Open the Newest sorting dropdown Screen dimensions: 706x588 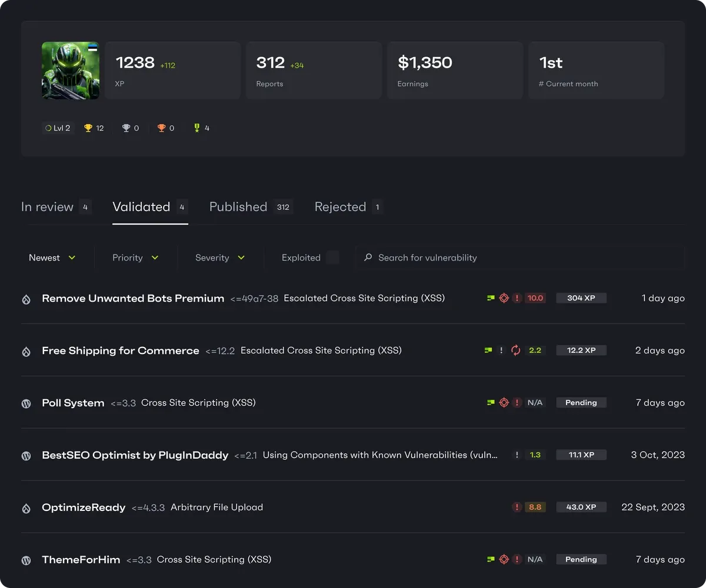[52, 258]
